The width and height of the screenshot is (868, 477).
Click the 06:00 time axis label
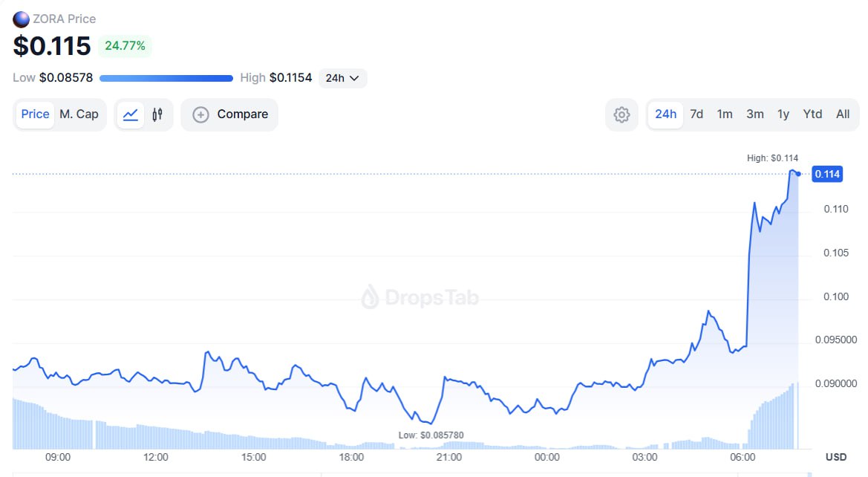pyautogui.click(x=743, y=457)
